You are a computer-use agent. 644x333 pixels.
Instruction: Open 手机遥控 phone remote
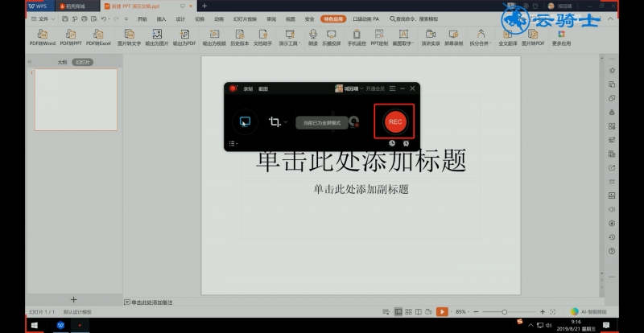tap(357, 37)
